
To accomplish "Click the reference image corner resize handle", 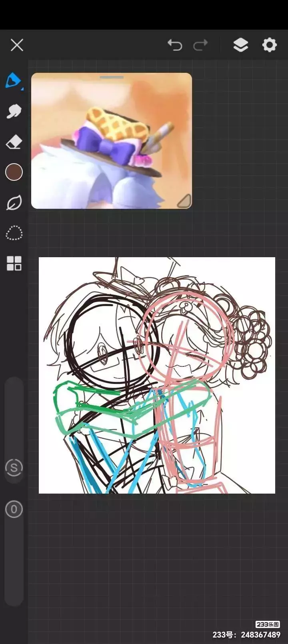I will [184, 201].
